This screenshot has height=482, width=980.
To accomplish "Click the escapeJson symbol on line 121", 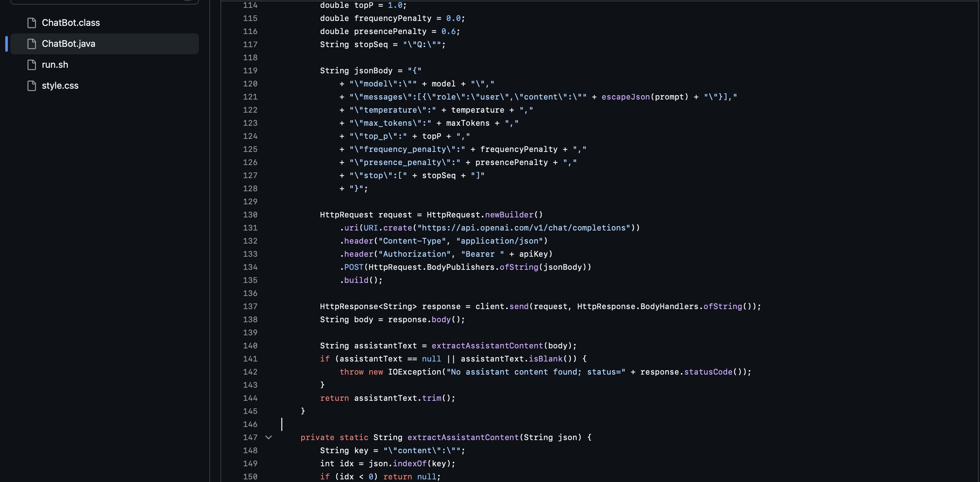I will [625, 97].
